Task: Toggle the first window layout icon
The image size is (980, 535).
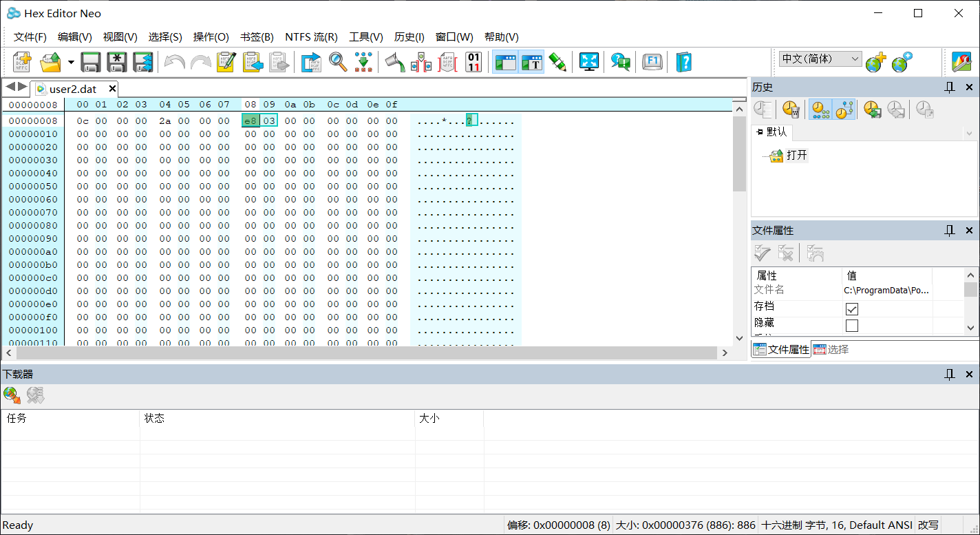Action: click(505, 62)
